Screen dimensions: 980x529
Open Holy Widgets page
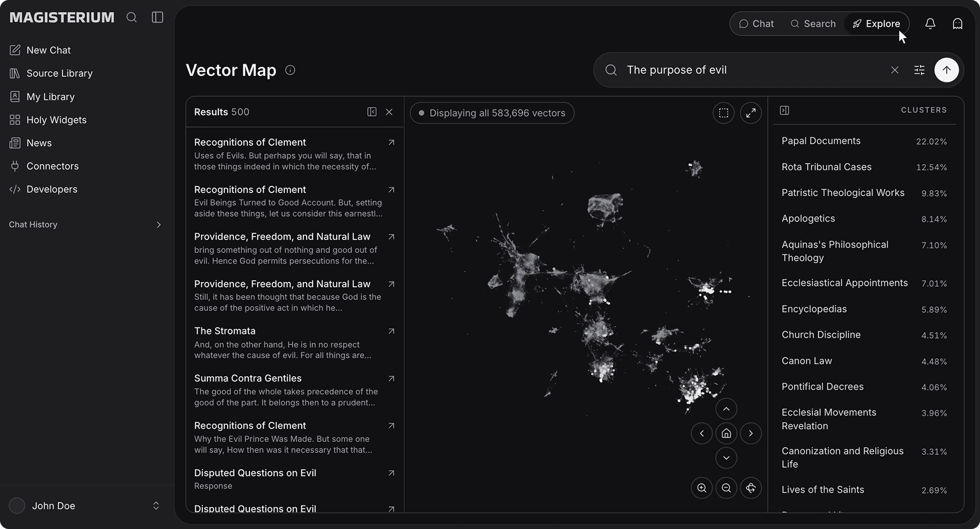[48, 119]
